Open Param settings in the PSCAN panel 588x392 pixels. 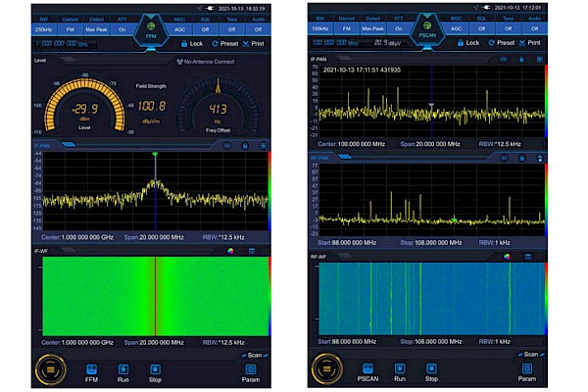pyautogui.click(x=526, y=371)
